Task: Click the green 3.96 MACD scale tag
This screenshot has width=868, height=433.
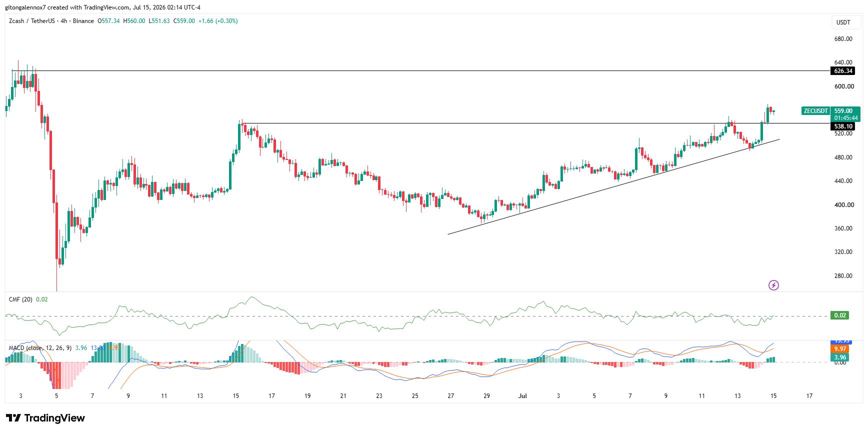Action: [840, 357]
